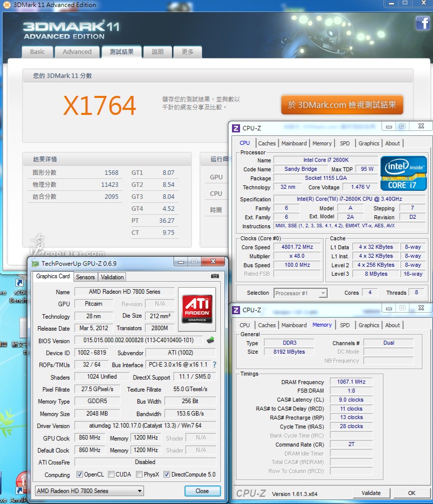Click the Core Voltage value 1.476 V

click(360, 187)
